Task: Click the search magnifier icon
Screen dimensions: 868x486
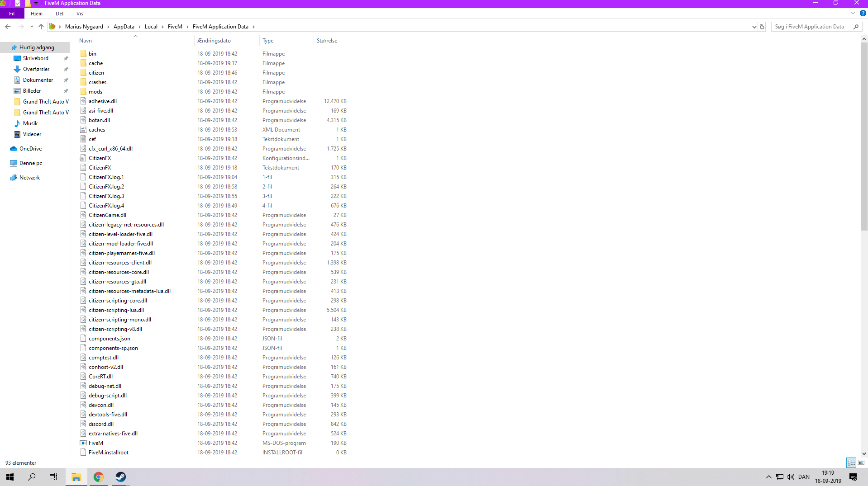Action: click(x=856, y=27)
